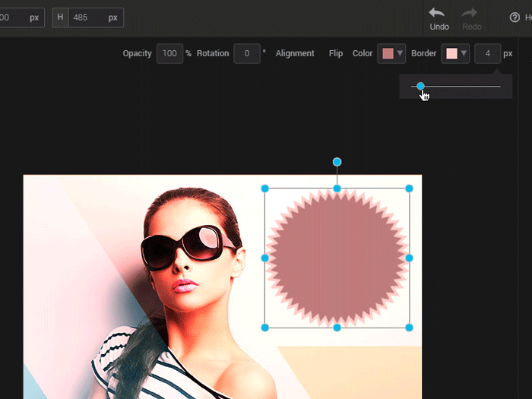Image resolution: width=532 pixels, height=399 pixels.
Task: Click the bottom-right resize handle of the shape
Action: click(409, 328)
